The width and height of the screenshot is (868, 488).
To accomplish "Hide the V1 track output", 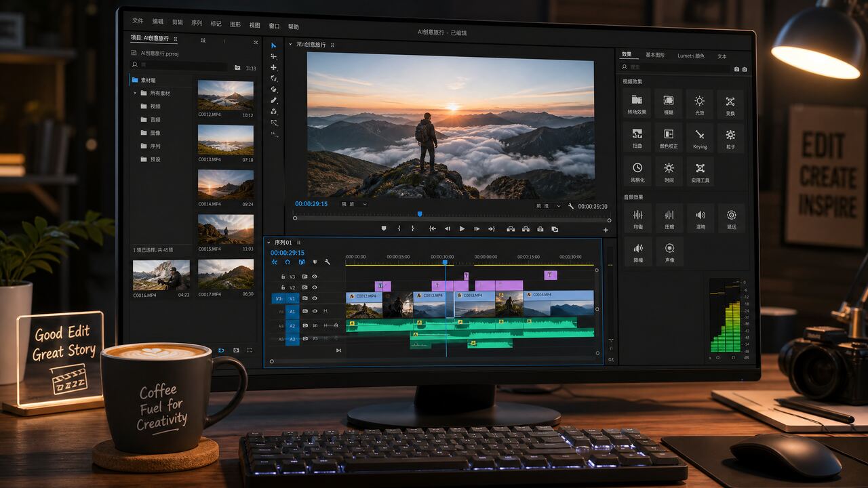I will [315, 298].
